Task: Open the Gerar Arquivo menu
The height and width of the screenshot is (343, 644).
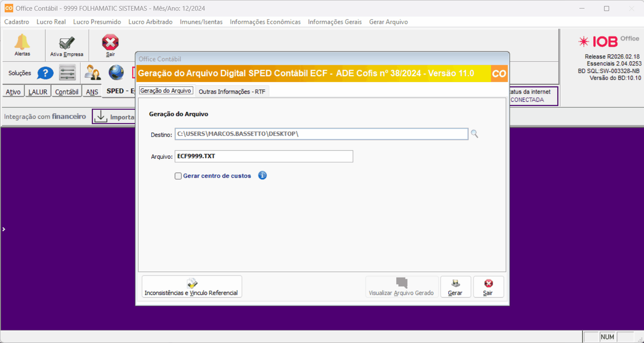Action: (388, 22)
